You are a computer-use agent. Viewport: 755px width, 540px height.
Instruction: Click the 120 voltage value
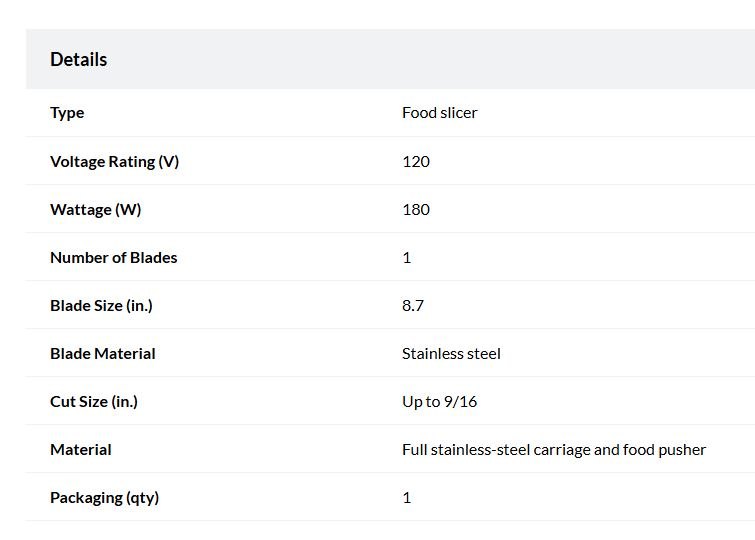[416, 161]
